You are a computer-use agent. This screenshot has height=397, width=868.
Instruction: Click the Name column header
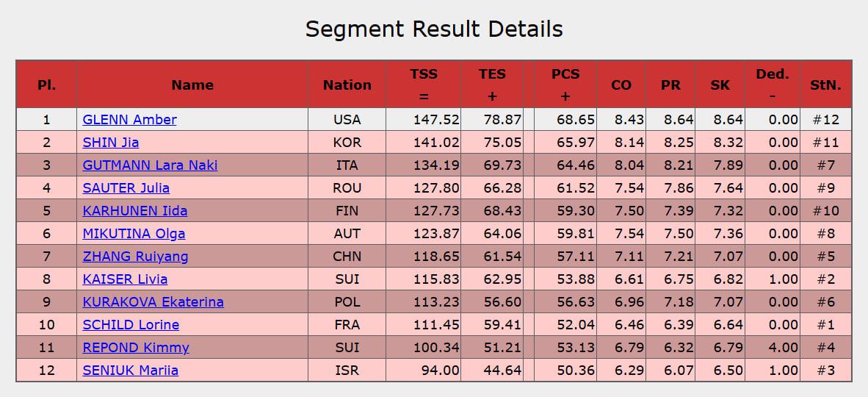click(192, 85)
